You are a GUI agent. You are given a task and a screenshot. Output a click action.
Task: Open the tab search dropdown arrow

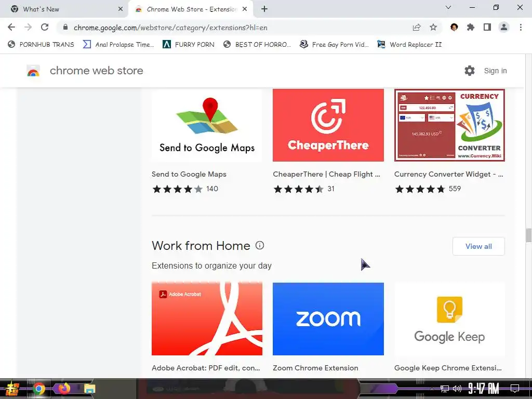coord(448,7)
